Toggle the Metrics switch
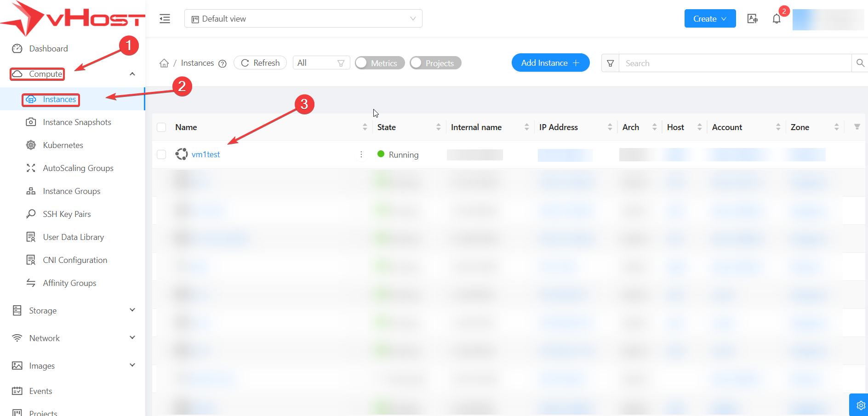Screen dimensions: 868x416 click(380, 63)
